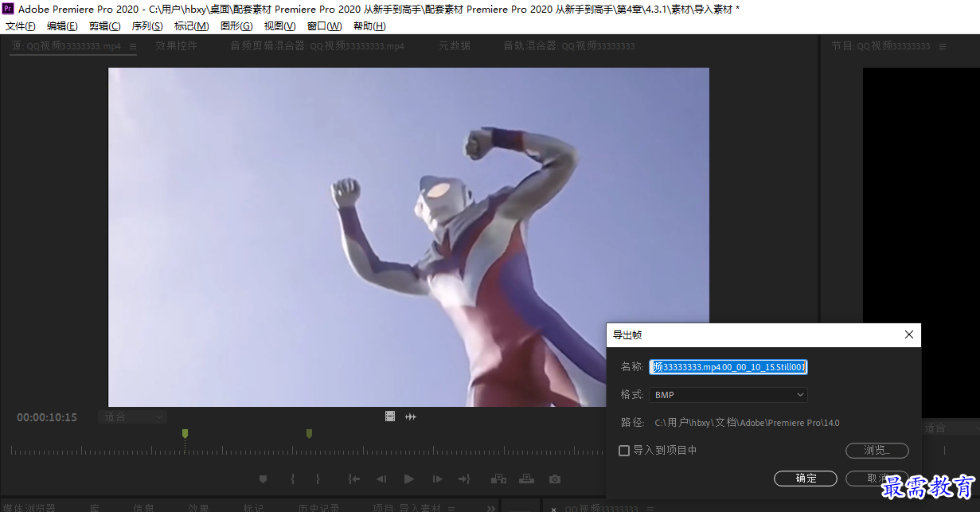Switch to the 项目: 导入素材 tab
This screenshot has width=980, height=512.
[x=407, y=508]
